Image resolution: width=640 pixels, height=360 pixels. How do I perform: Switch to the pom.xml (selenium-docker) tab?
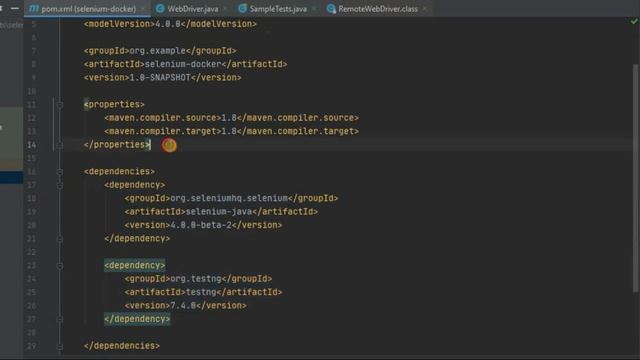[x=88, y=9]
